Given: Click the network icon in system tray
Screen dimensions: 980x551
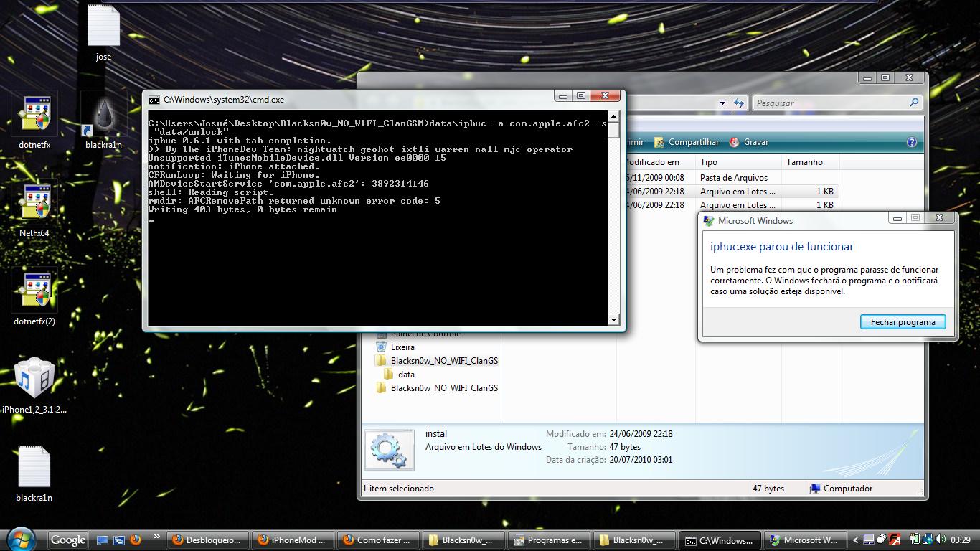Looking at the screenshot, I should tap(929, 540).
